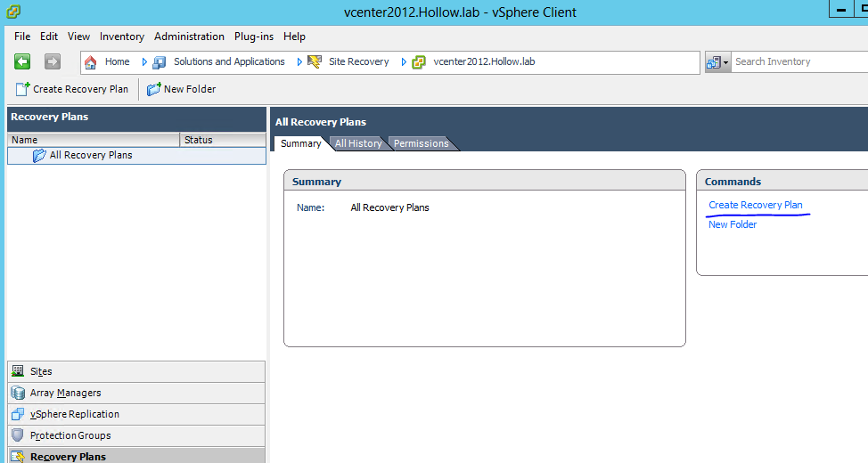Screen dimensions: 868x463
Task: Expand arrow after Solutions and Applications
Action: [x=299, y=61]
